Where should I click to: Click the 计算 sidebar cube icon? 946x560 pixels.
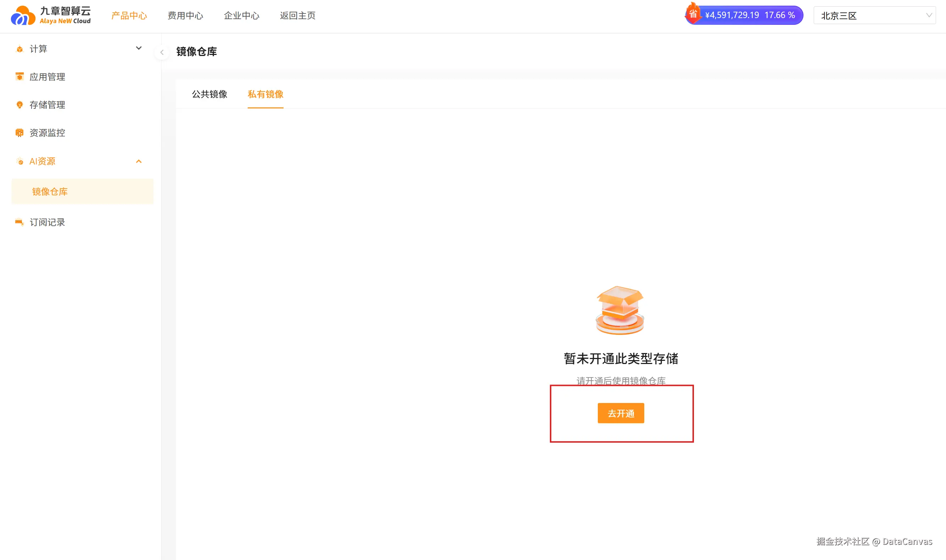tap(20, 49)
